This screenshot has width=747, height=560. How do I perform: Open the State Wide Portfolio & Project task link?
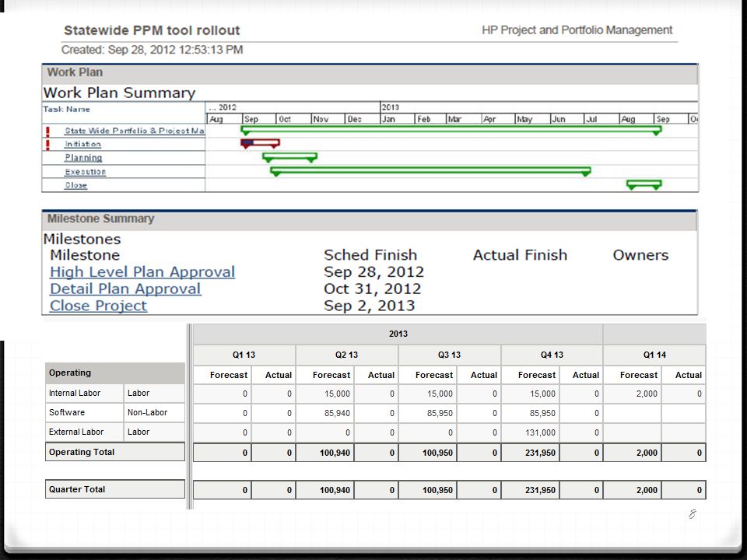pos(135,131)
